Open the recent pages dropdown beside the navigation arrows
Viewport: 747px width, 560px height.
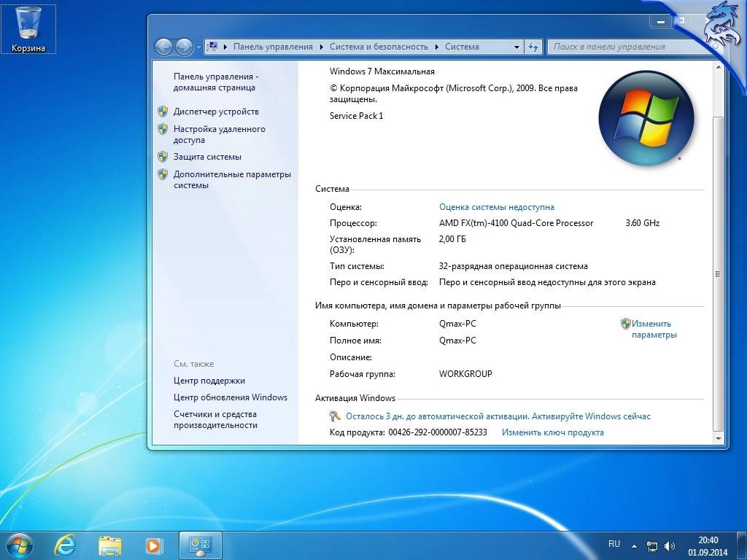click(198, 47)
